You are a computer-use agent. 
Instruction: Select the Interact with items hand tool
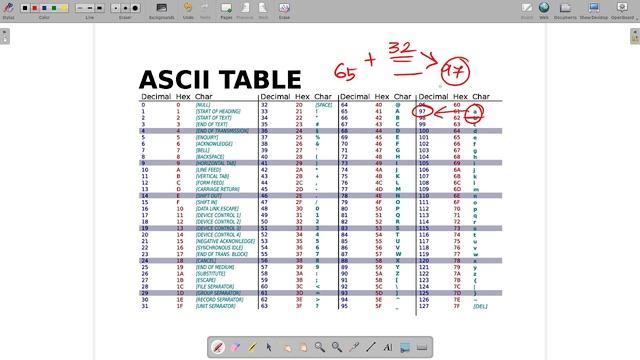[287, 347]
